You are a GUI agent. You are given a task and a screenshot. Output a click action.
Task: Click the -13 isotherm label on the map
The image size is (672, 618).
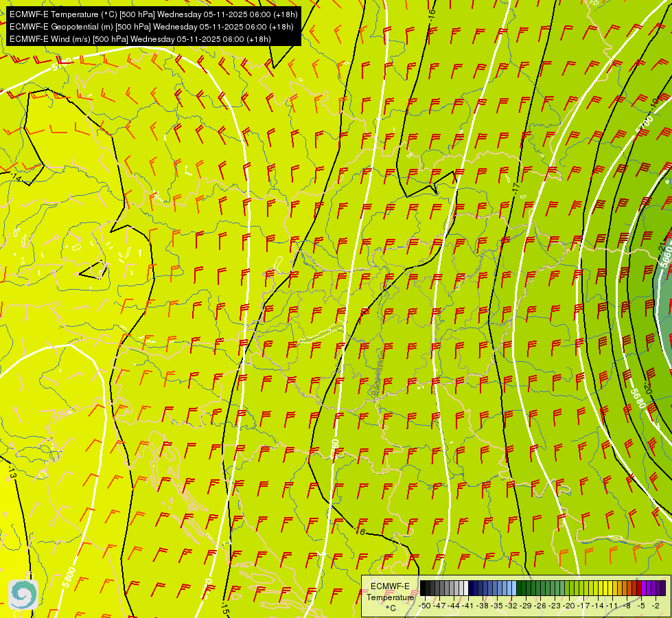click(x=12, y=474)
